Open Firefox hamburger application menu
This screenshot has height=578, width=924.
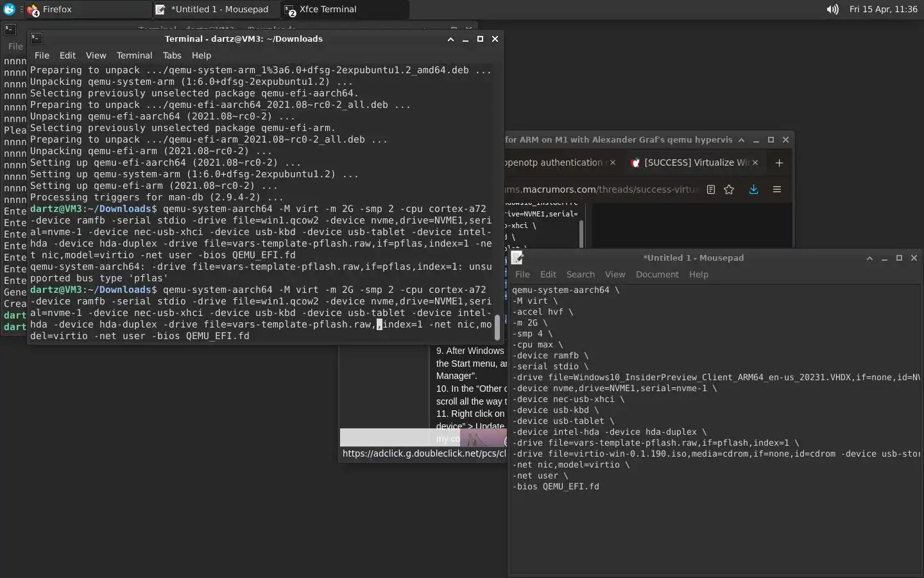click(776, 189)
